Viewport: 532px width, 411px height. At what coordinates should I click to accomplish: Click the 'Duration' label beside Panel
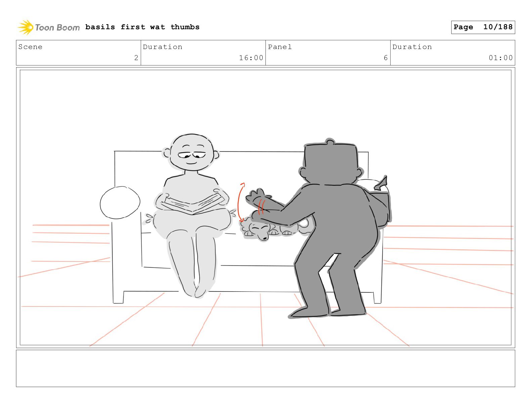412,47
